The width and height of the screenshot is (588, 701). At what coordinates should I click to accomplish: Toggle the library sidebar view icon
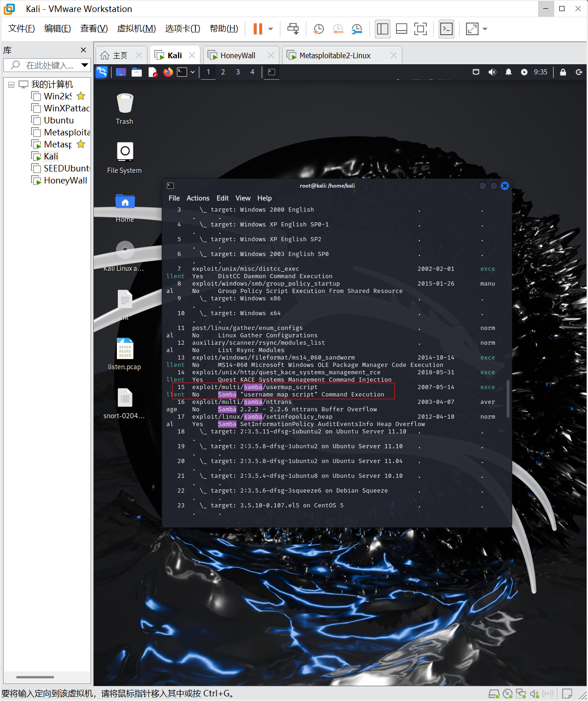pos(382,29)
